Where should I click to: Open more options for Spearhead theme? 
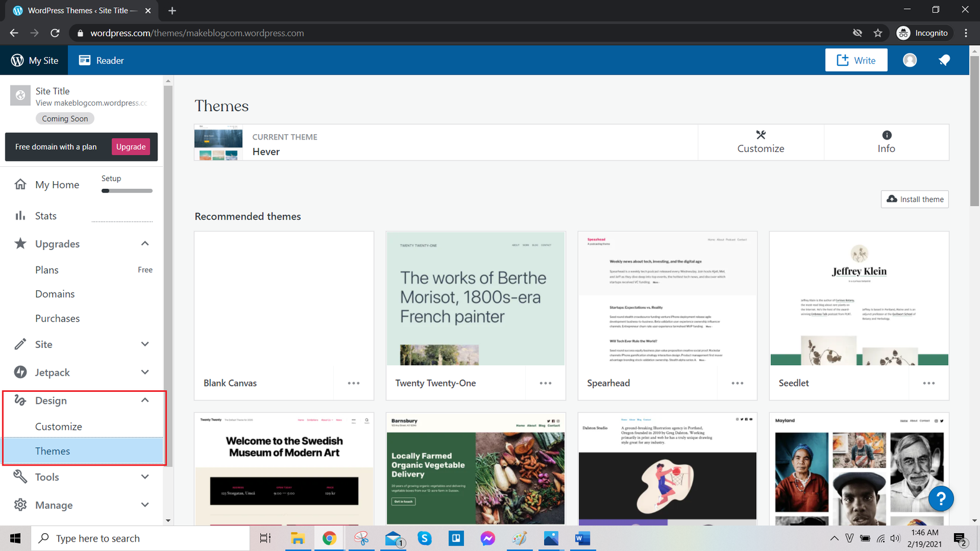click(737, 383)
